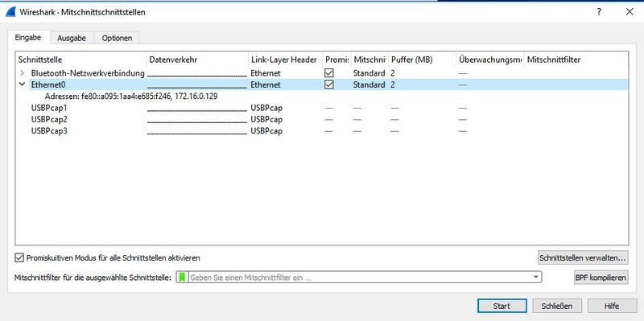Screen dimensions: 644x321
Task: Click into the Mitschnittfilter input field
Action: 359,278
